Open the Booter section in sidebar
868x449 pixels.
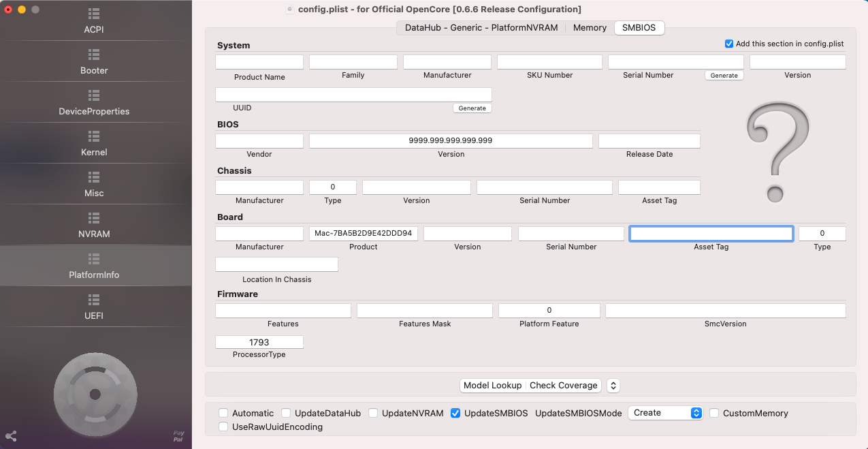(95, 61)
